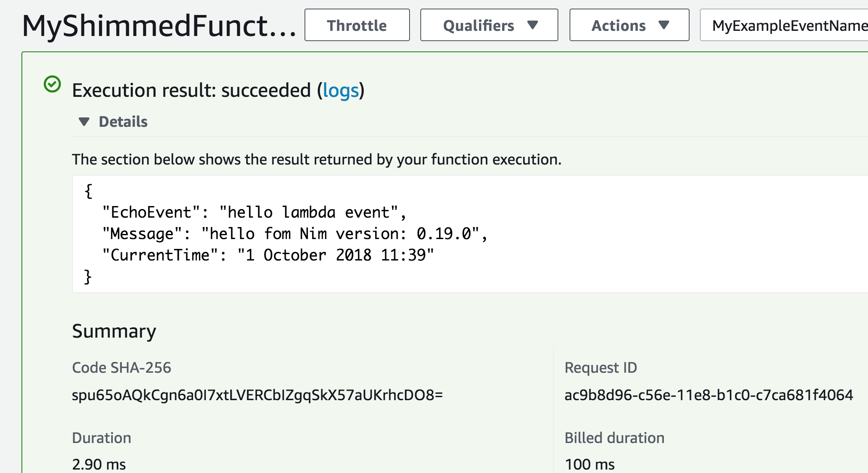The width and height of the screenshot is (868, 473).
Task: Click the MyShimmedFunct function name heading
Action: click(x=159, y=26)
